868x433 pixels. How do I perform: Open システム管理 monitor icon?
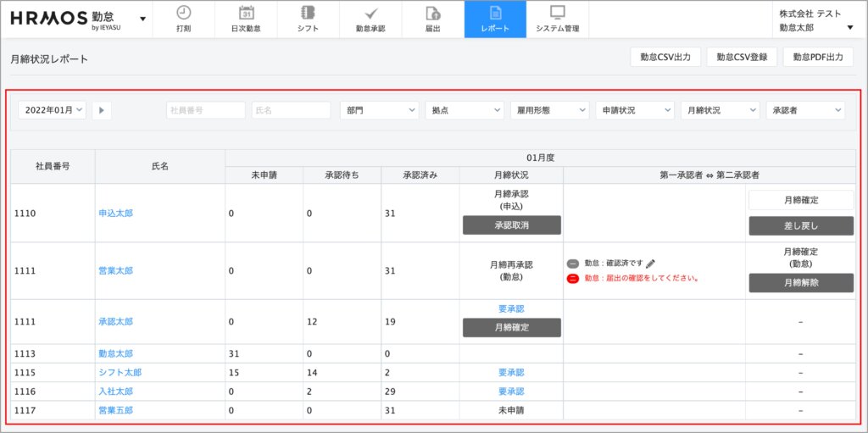tap(557, 13)
